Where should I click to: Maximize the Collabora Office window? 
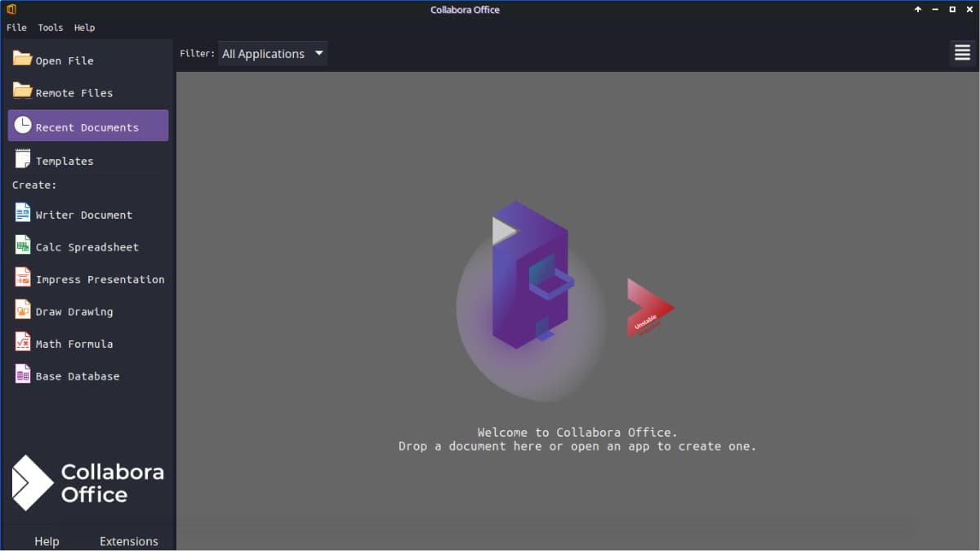pyautogui.click(x=952, y=10)
